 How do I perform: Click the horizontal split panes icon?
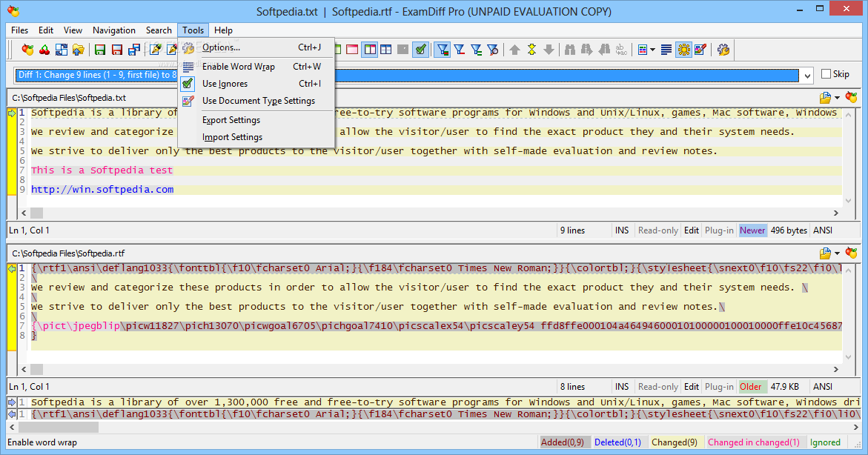(386, 50)
